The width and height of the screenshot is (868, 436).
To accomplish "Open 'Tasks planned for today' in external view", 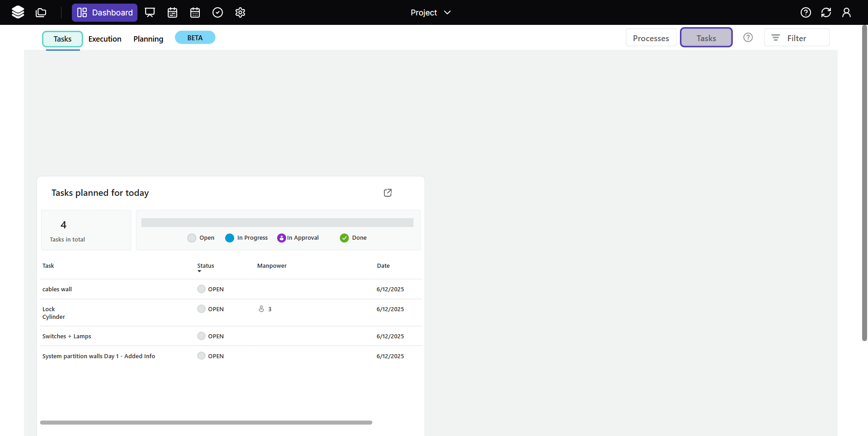I will pos(387,193).
